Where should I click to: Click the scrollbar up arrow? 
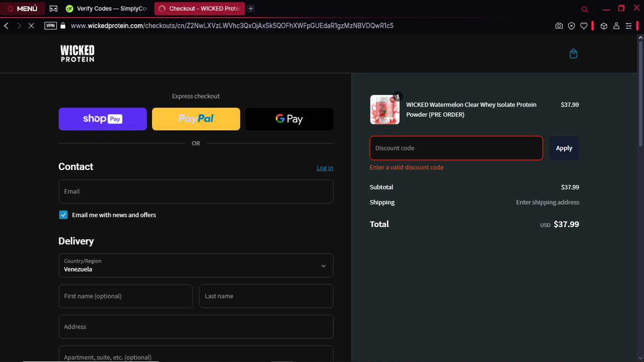click(641, 38)
